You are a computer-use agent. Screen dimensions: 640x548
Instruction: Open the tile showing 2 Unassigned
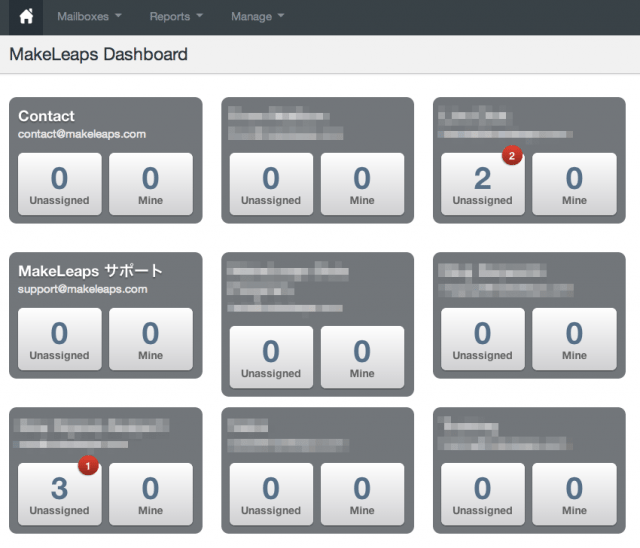(482, 184)
